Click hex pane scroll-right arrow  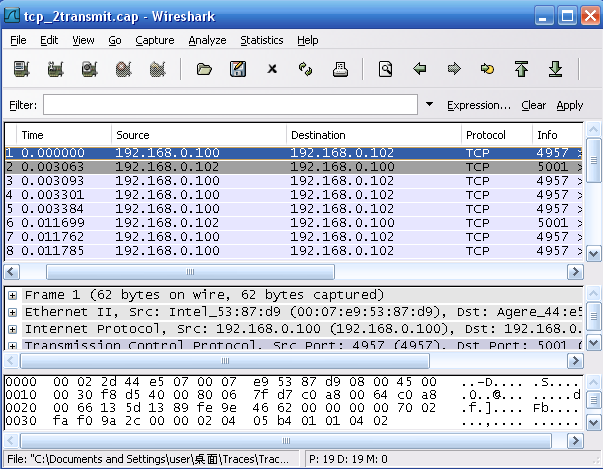click(x=575, y=441)
